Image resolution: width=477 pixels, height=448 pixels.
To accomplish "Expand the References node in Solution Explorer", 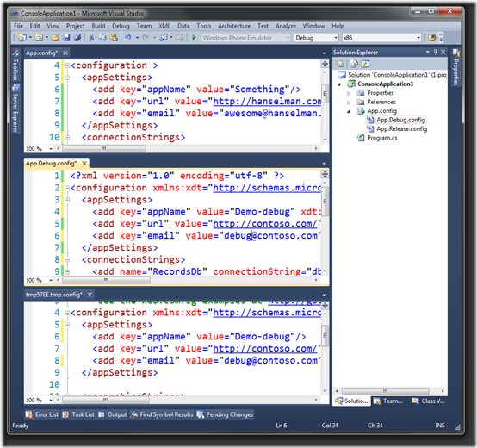I will point(349,103).
